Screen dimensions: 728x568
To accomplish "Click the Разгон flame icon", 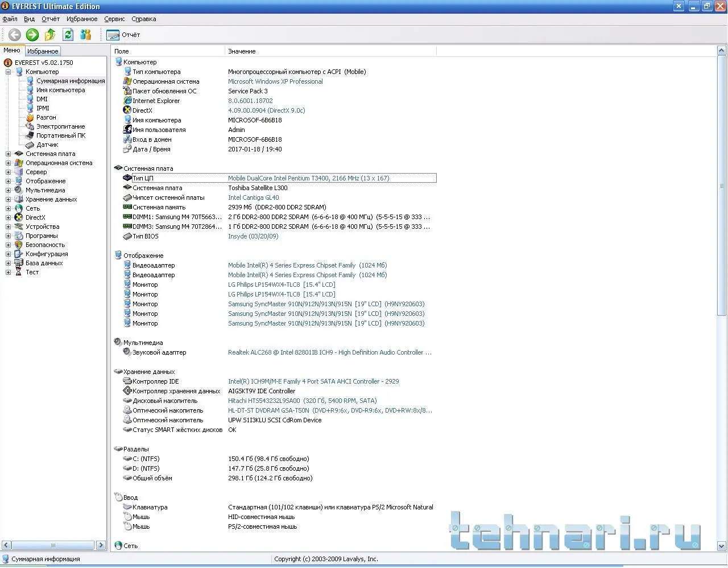I will 30,117.
